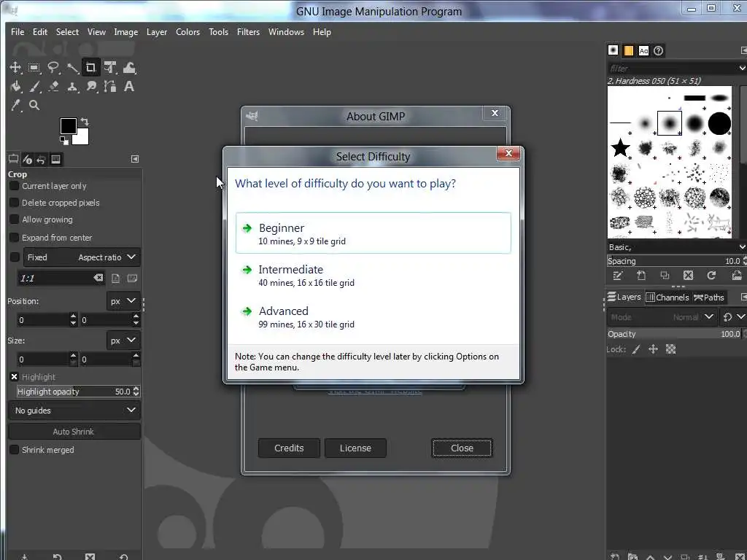Uncheck the Highlight checkbox

pyautogui.click(x=15, y=377)
